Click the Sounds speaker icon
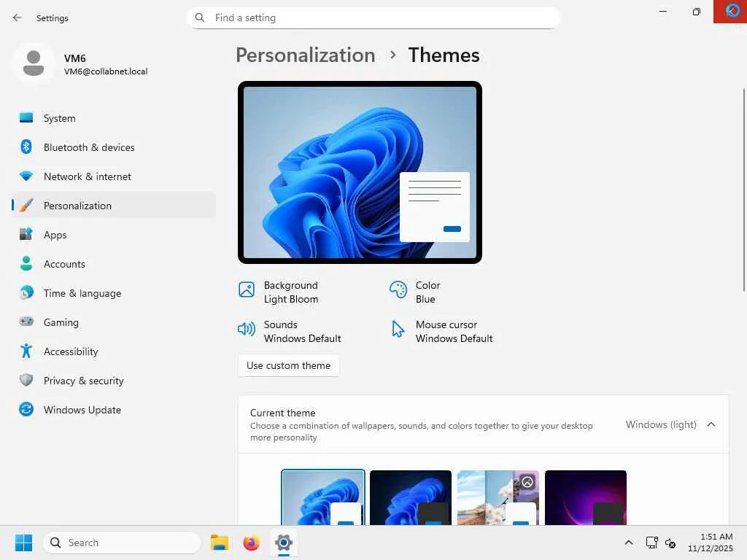This screenshot has width=747, height=560. 247,329
